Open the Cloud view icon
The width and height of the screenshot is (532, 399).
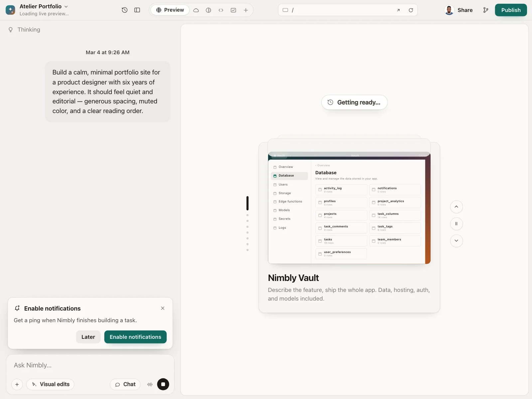click(196, 10)
